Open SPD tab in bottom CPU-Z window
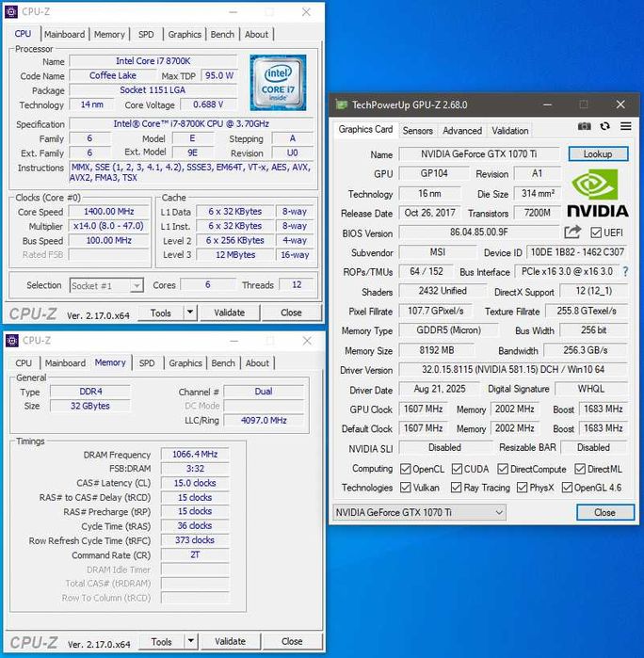The height and width of the screenshot is (658, 644). coord(147,363)
